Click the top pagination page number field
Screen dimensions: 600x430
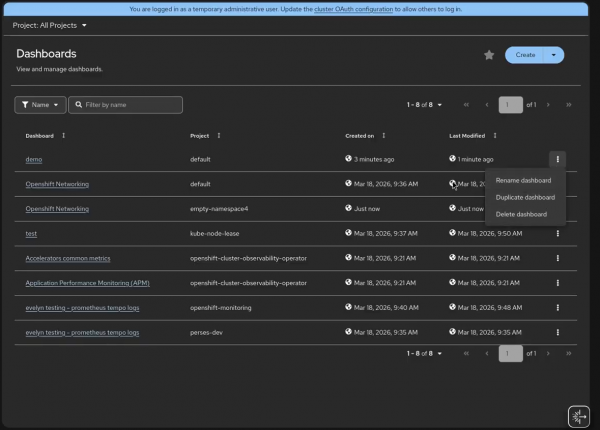point(510,105)
